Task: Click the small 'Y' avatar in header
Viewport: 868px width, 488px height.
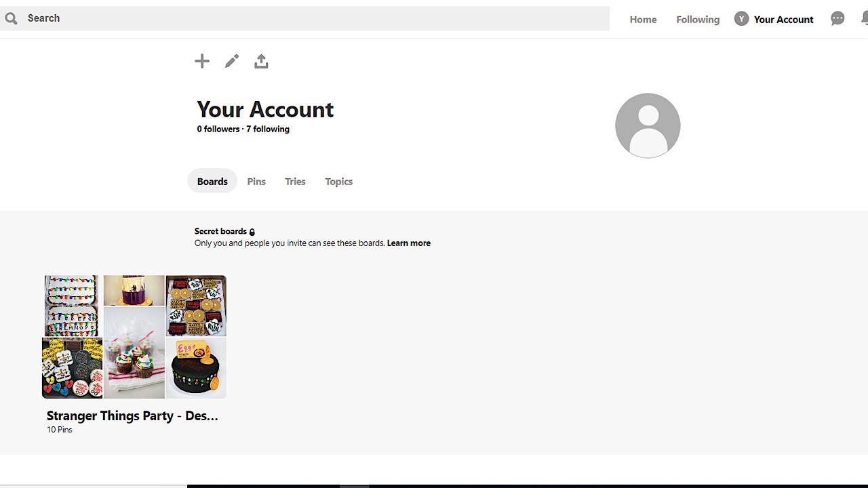Action: coord(741,19)
